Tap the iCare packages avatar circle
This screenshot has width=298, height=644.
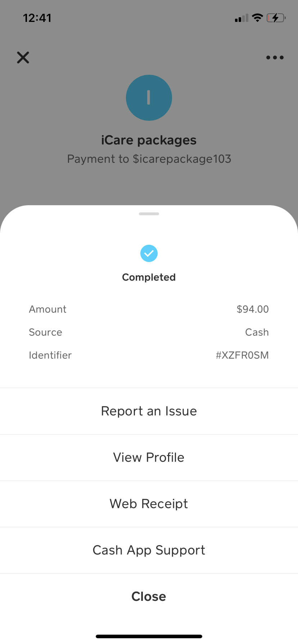tap(149, 98)
